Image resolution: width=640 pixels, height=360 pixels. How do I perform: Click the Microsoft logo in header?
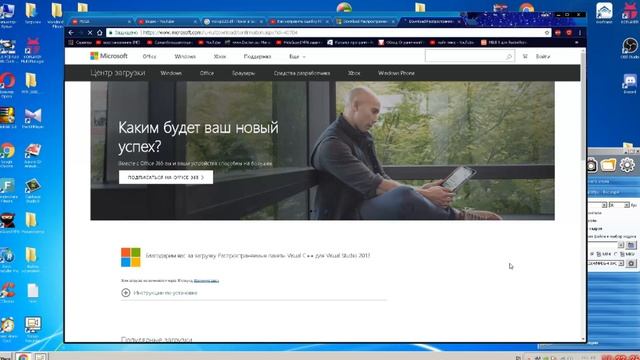coord(109,56)
